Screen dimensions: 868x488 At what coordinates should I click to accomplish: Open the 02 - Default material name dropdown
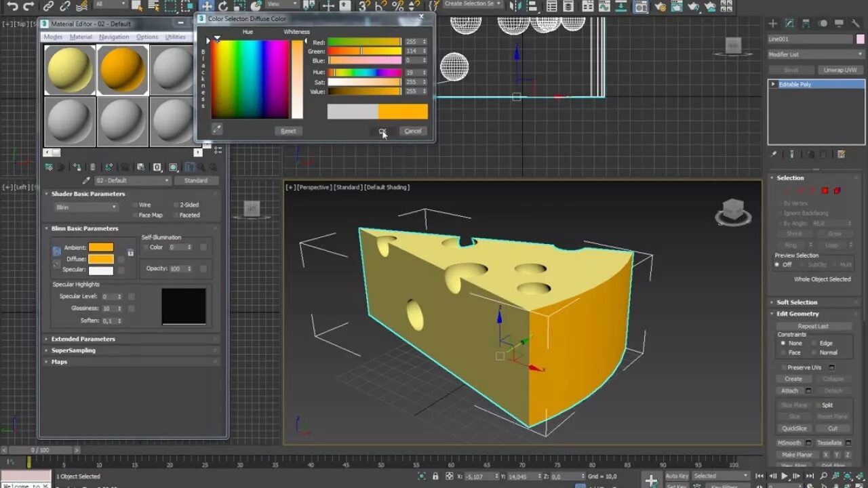click(x=132, y=181)
